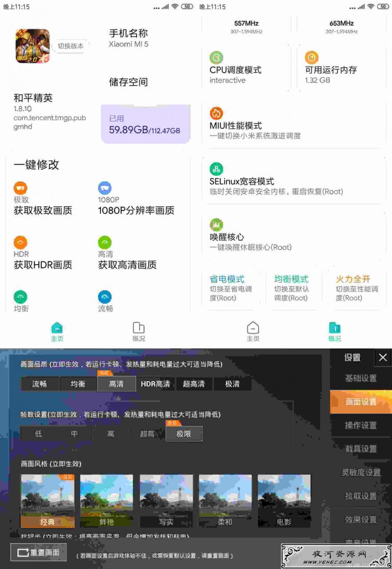Switch to 均衡模式 balanced scheduling
Viewport: 392px width, 569px height.
point(294,289)
